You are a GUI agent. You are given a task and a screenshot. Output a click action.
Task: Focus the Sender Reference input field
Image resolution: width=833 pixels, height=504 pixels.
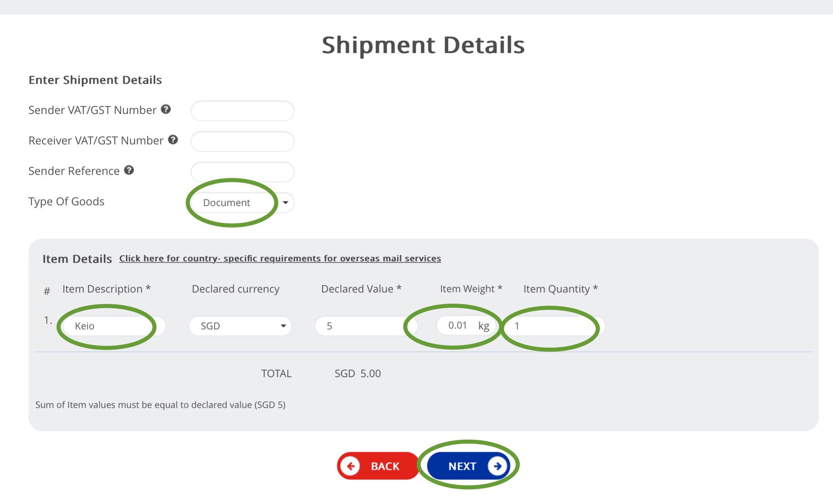coord(242,172)
